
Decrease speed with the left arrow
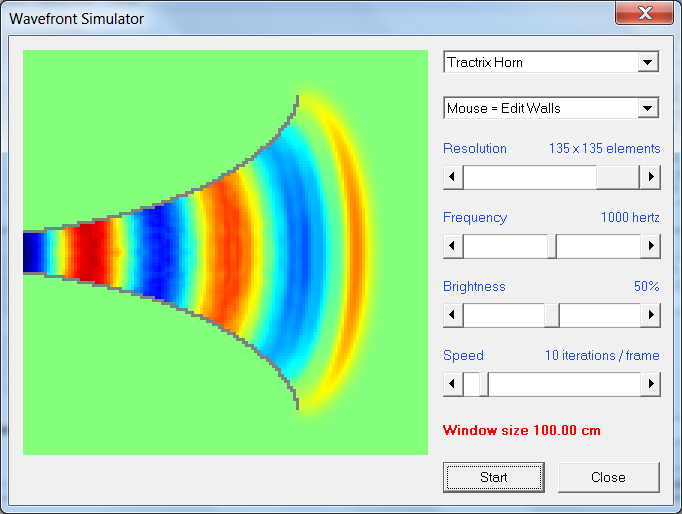[453, 384]
